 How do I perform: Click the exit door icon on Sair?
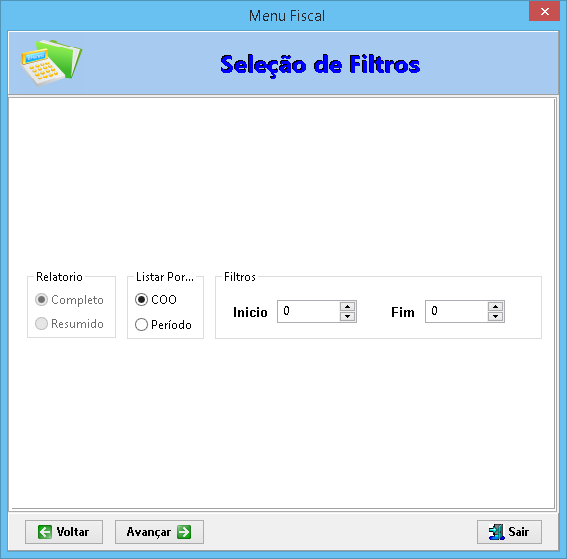(x=496, y=532)
